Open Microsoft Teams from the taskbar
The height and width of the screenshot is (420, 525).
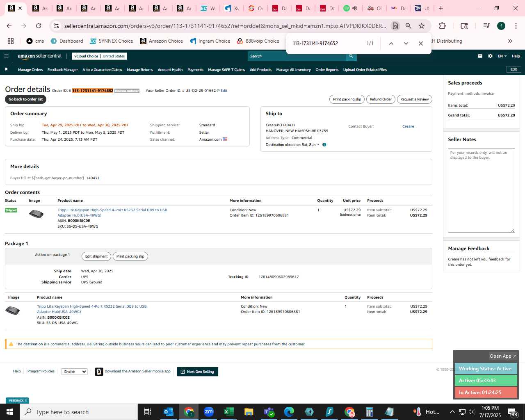pyautogui.click(x=269, y=412)
